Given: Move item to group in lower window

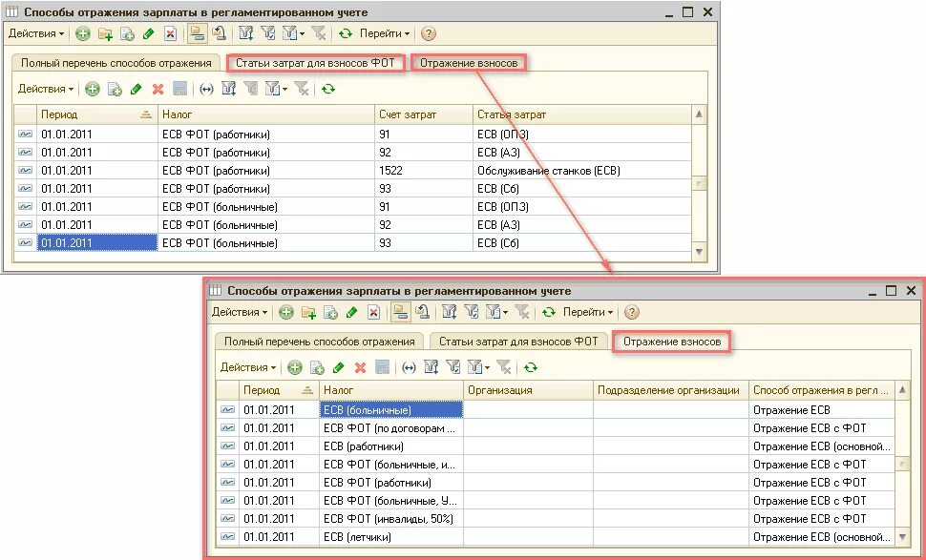Looking at the screenshot, I should [x=422, y=312].
